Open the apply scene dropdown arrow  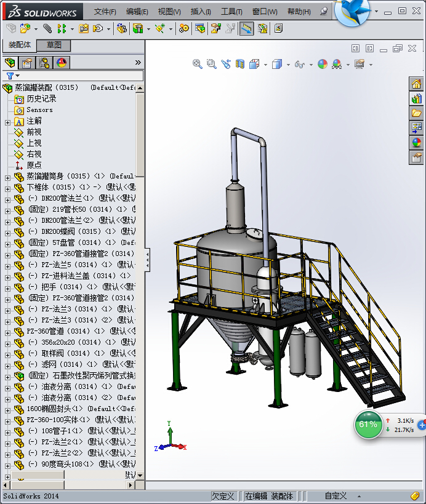point(348,65)
